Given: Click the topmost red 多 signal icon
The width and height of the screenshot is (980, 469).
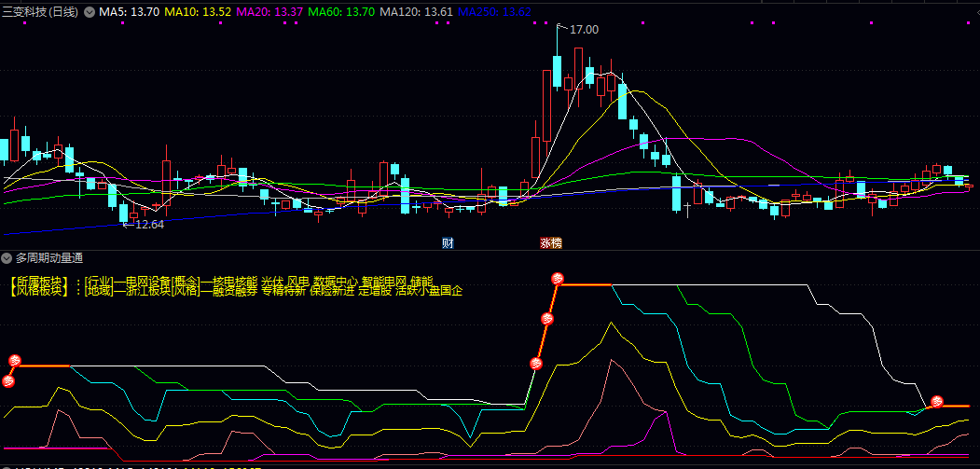Looking at the screenshot, I should tap(558, 278).
